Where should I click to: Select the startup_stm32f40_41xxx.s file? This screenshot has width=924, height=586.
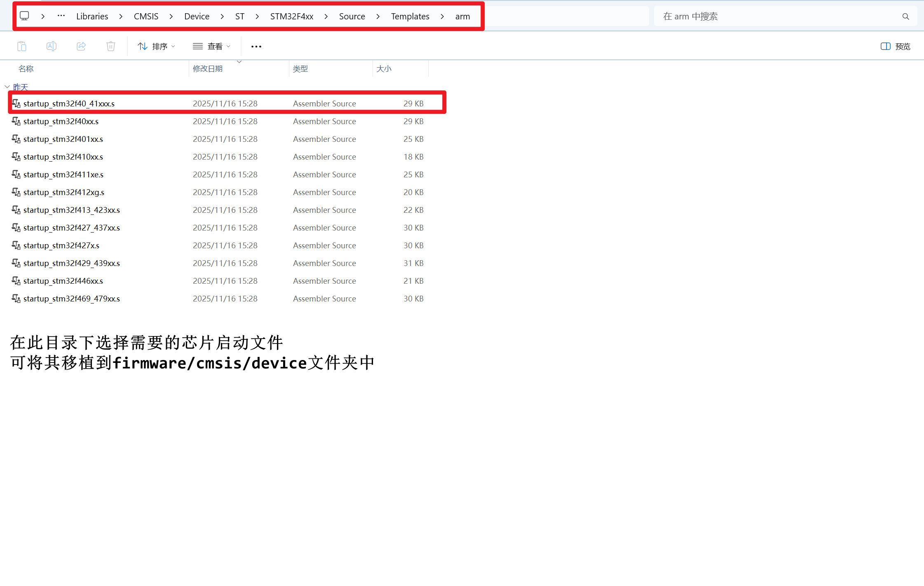pos(69,104)
